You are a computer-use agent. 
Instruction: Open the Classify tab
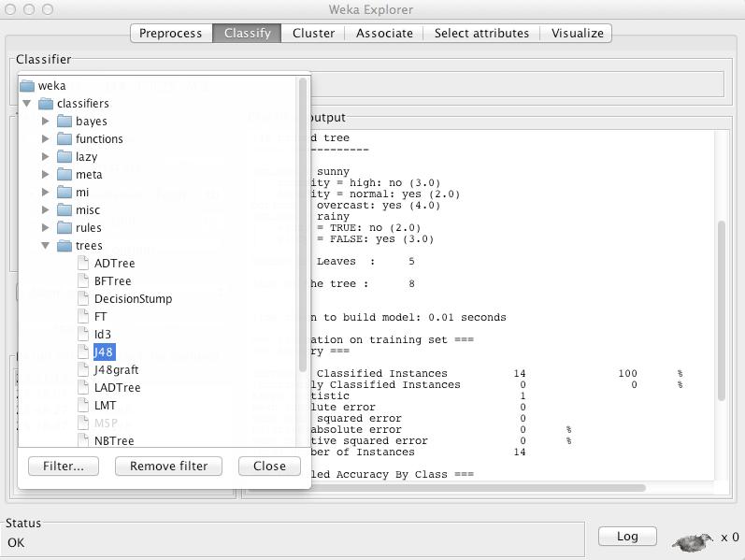(x=247, y=34)
